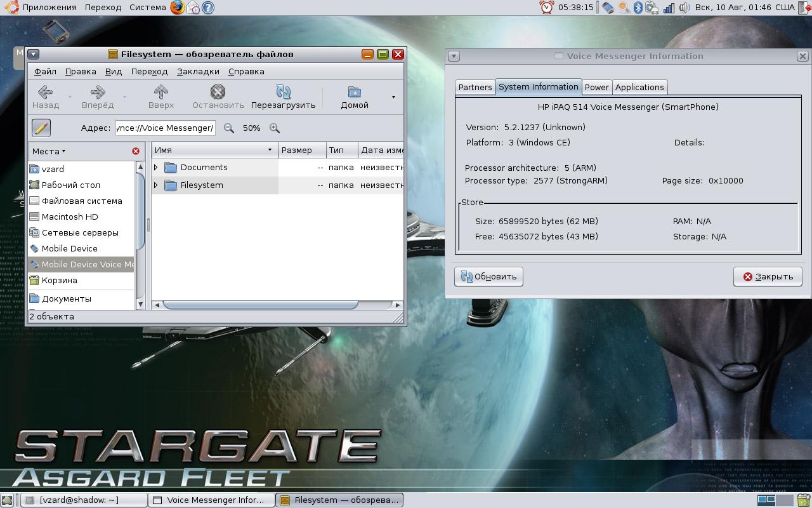The width and height of the screenshot is (812, 508).
Task: Switch to vzard@shadow terminal in taskbar
Action: pyautogui.click(x=84, y=500)
